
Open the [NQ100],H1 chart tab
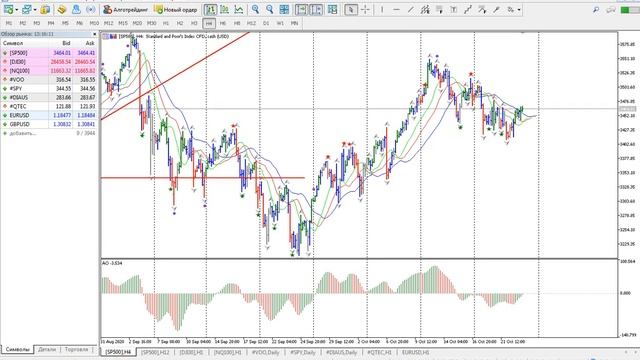coord(227,352)
